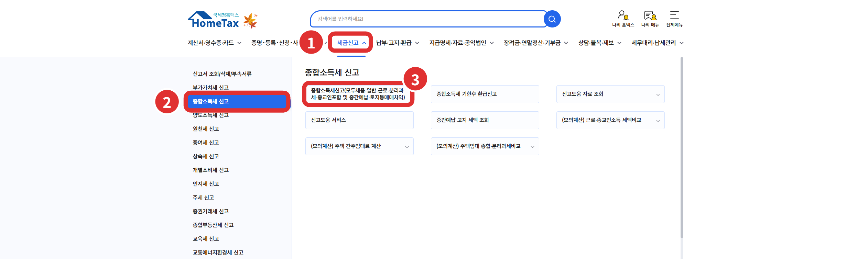This screenshot has height=259, width=868.
Task: Select 양도소득세 신고 in sidebar
Action: (x=210, y=115)
